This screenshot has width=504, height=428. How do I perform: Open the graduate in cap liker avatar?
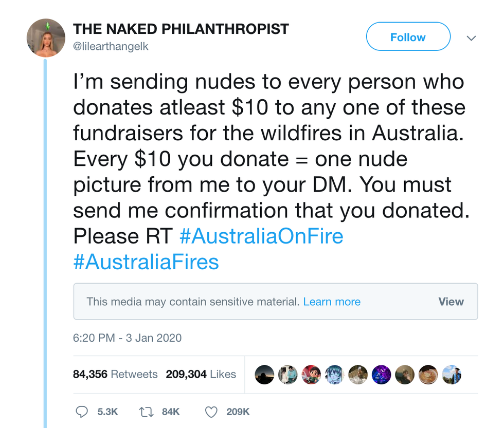coord(452,375)
